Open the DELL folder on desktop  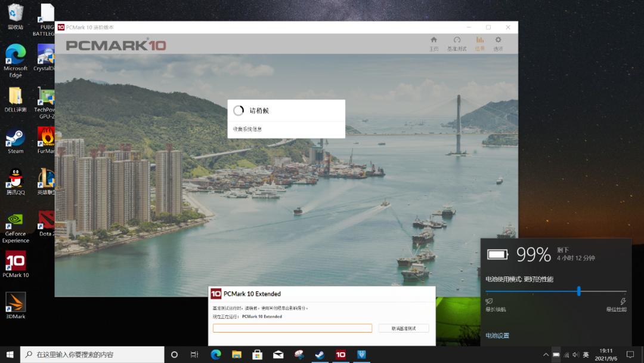[16, 99]
